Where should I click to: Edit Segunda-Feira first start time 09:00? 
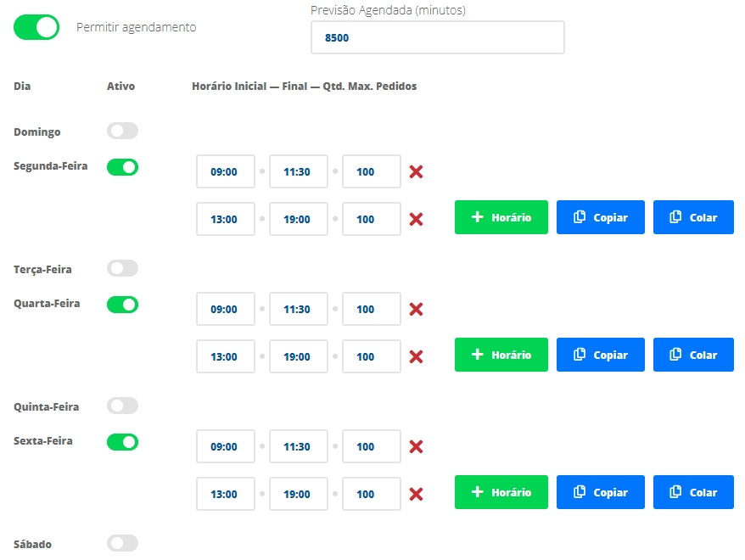pos(225,171)
